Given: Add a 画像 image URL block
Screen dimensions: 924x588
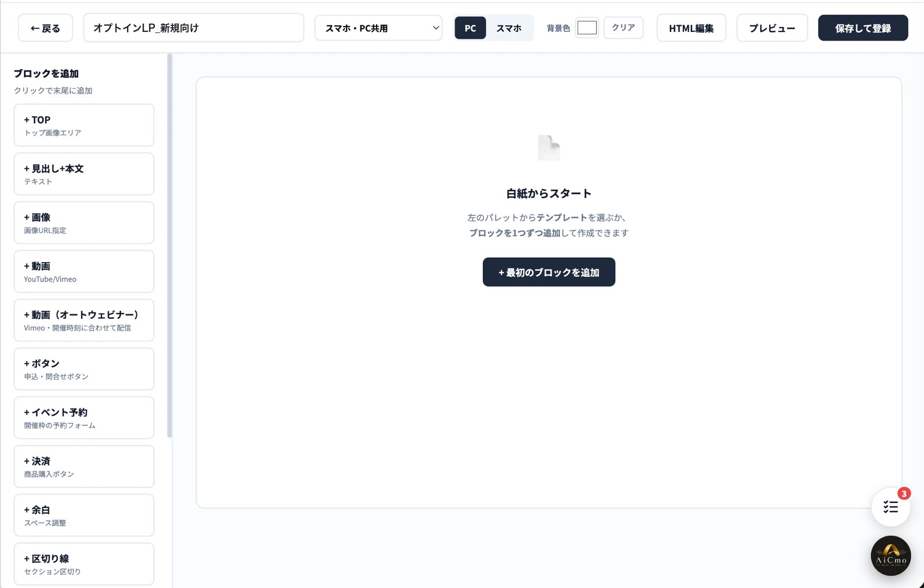Looking at the screenshot, I should coord(84,223).
